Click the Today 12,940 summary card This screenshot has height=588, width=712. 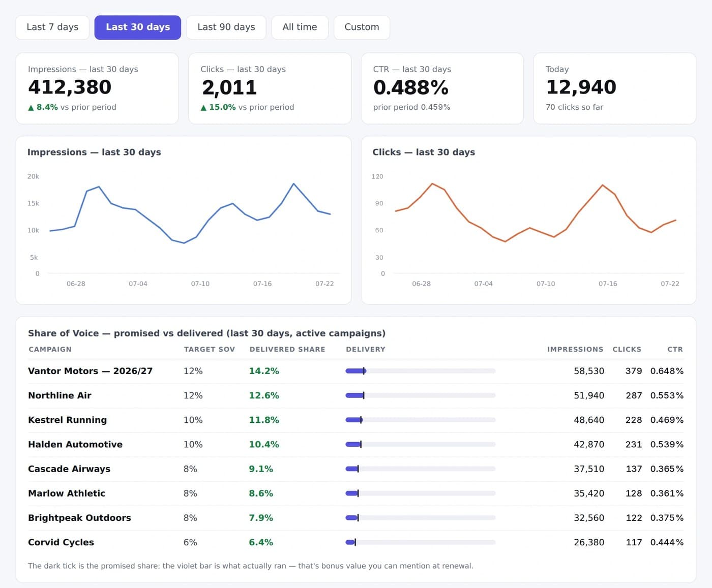614,88
